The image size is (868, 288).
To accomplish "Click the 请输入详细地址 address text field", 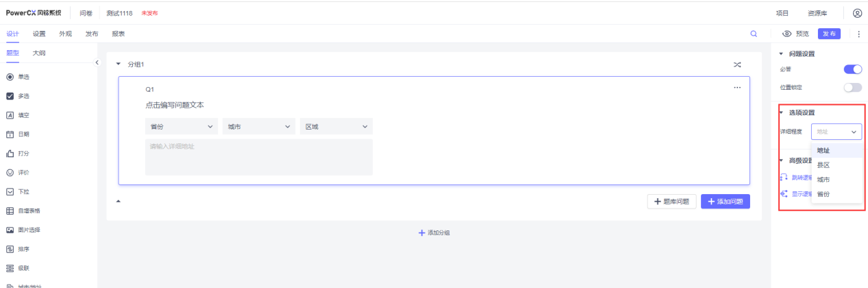I will pyautogui.click(x=258, y=157).
